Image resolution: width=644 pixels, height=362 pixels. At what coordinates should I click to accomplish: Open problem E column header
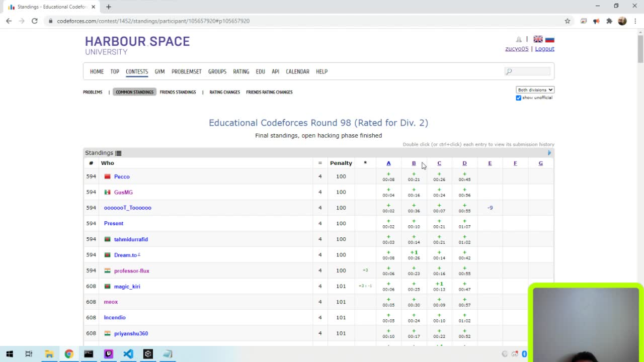490,163
